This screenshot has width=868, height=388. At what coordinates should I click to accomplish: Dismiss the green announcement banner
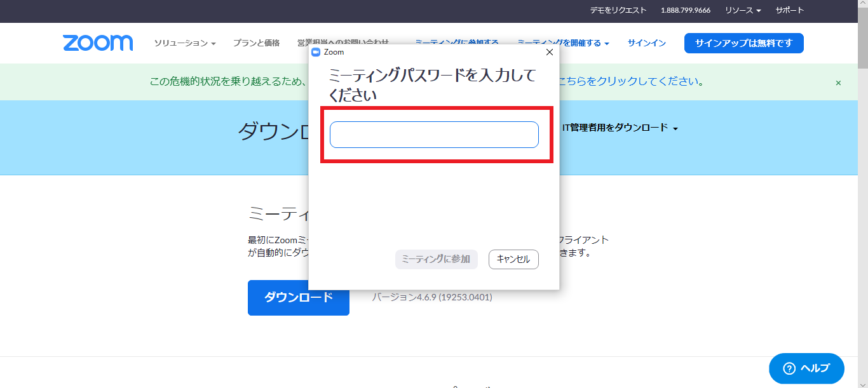(838, 83)
